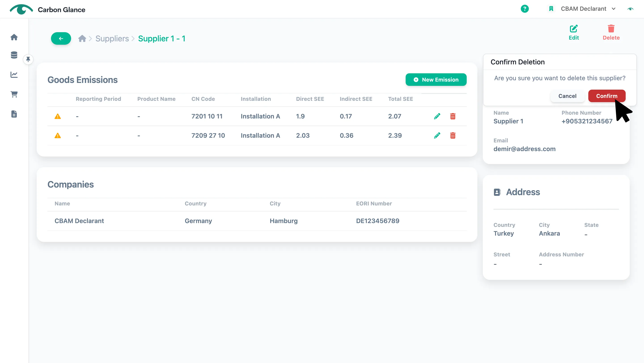
Task: Click the Total SEE column header
Action: coord(400,99)
